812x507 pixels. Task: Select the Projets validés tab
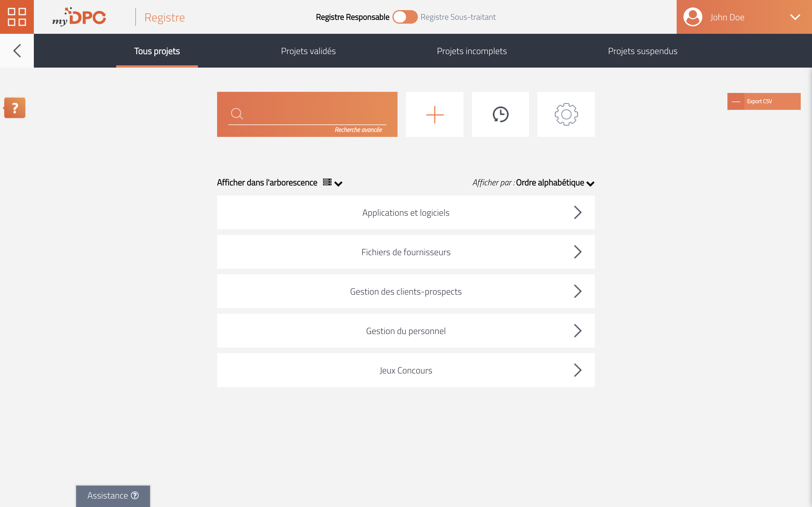[308, 51]
